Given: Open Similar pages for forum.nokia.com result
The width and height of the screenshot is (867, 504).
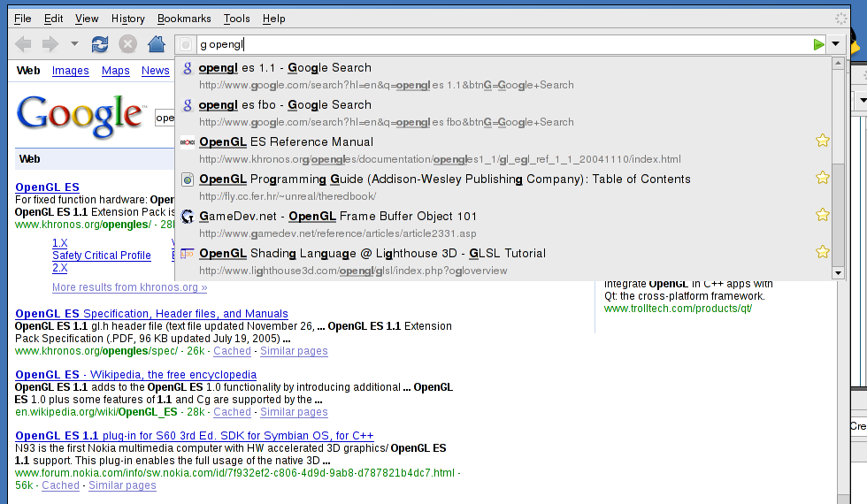Looking at the screenshot, I should tap(122, 485).
